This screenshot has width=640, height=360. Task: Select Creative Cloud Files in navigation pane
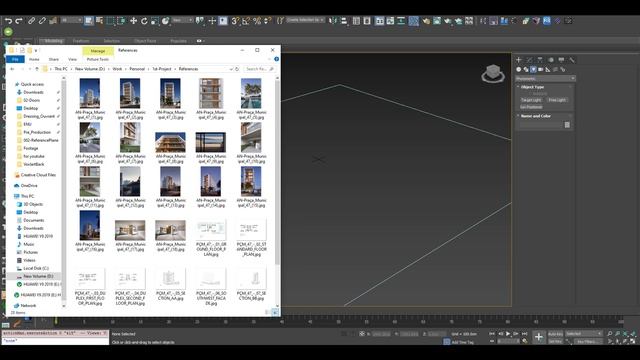38,175
